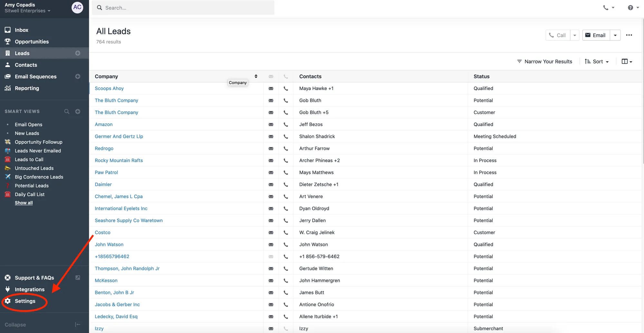Call Scoops Ahoy via phone icon

point(286,88)
